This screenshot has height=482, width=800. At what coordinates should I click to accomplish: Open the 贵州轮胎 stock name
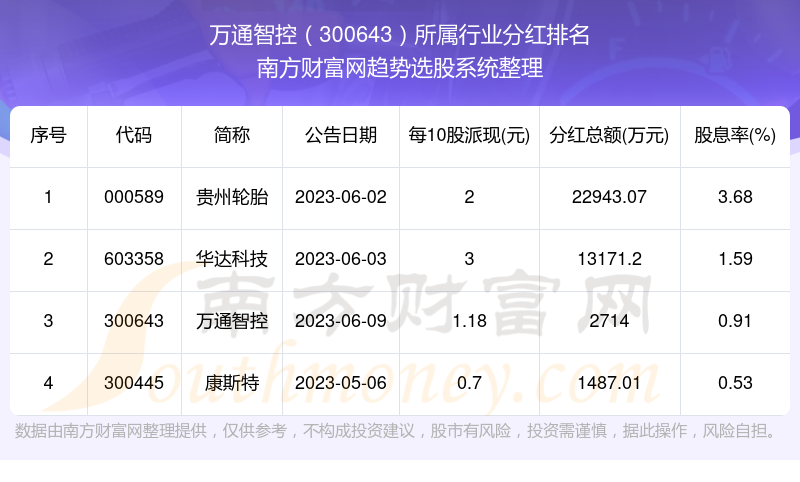(x=232, y=197)
